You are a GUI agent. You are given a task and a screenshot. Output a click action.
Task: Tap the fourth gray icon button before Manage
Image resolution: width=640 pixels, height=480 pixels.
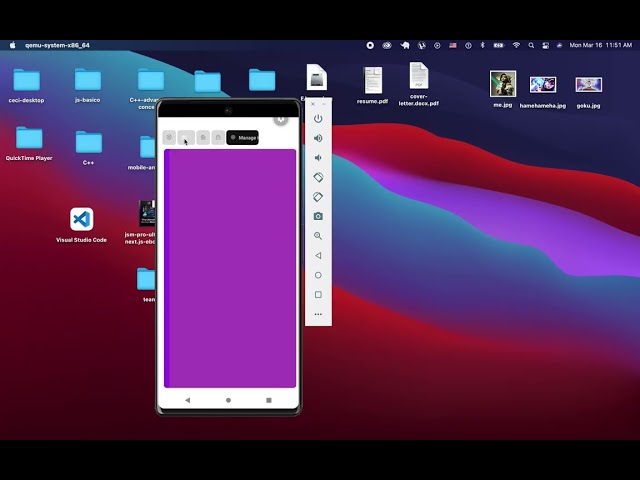click(218, 138)
